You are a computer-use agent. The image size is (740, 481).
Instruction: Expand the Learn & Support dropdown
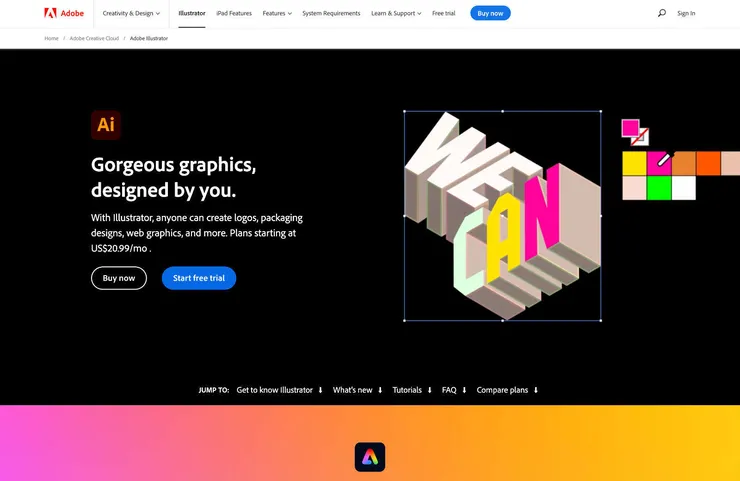click(396, 13)
